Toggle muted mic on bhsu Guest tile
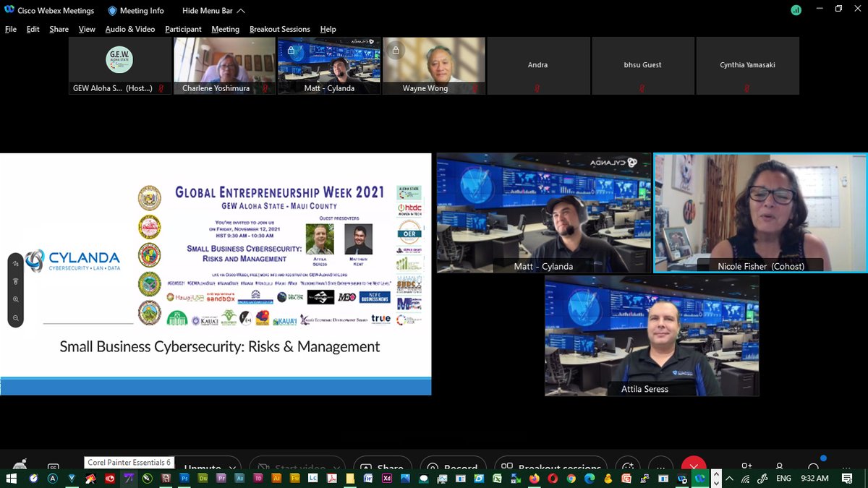868x488 pixels. pyautogui.click(x=642, y=87)
